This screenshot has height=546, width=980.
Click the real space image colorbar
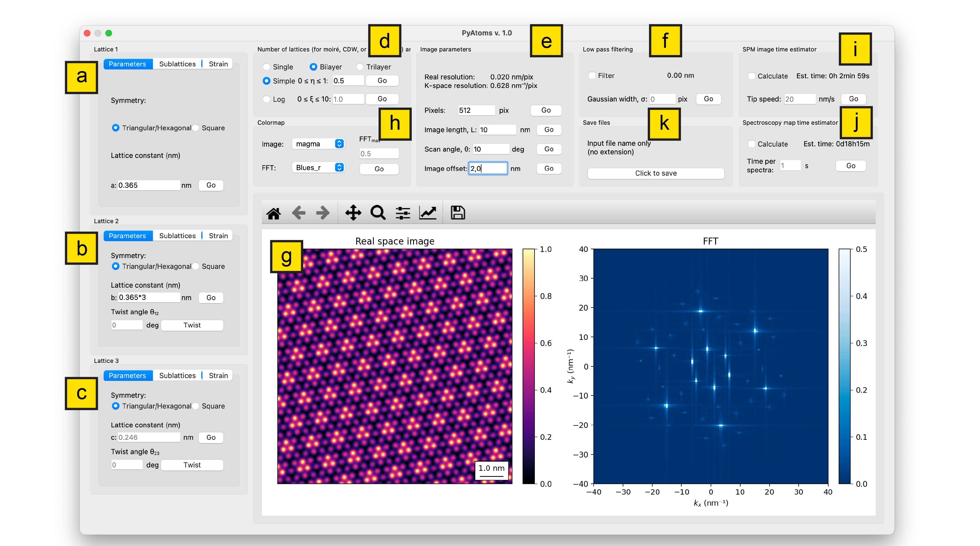(x=528, y=366)
